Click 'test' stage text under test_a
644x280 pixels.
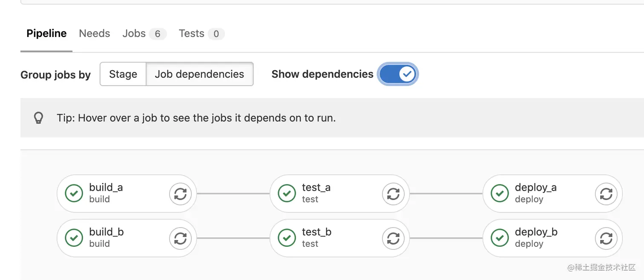pos(310,200)
